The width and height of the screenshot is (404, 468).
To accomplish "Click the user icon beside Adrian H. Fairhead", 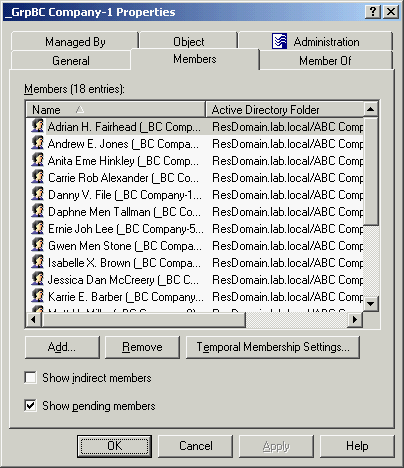I will (x=37, y=126).
